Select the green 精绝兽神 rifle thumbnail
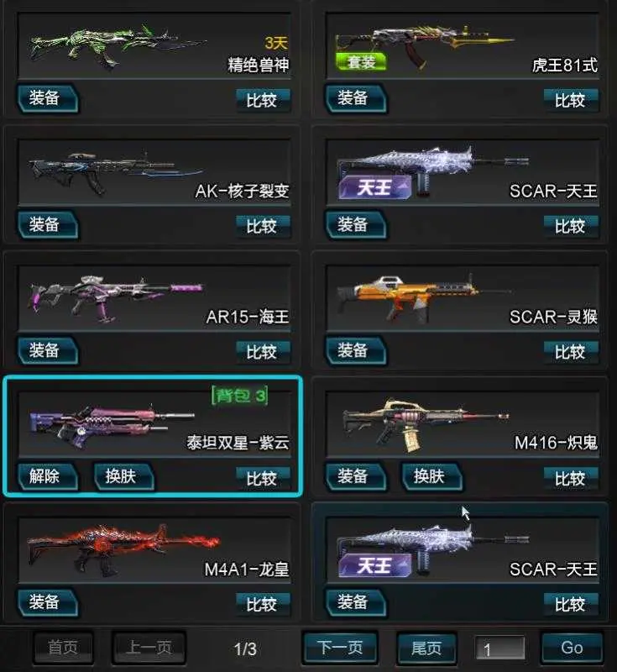This screenshot has height=672, width=617. [x=118, y=45]
